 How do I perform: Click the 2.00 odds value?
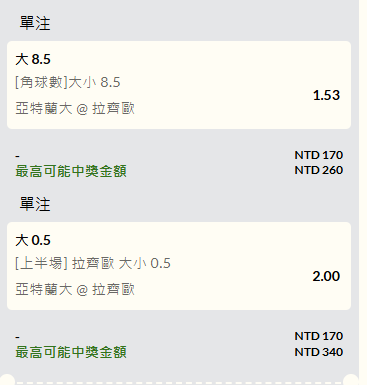click(x=326, y=276)
